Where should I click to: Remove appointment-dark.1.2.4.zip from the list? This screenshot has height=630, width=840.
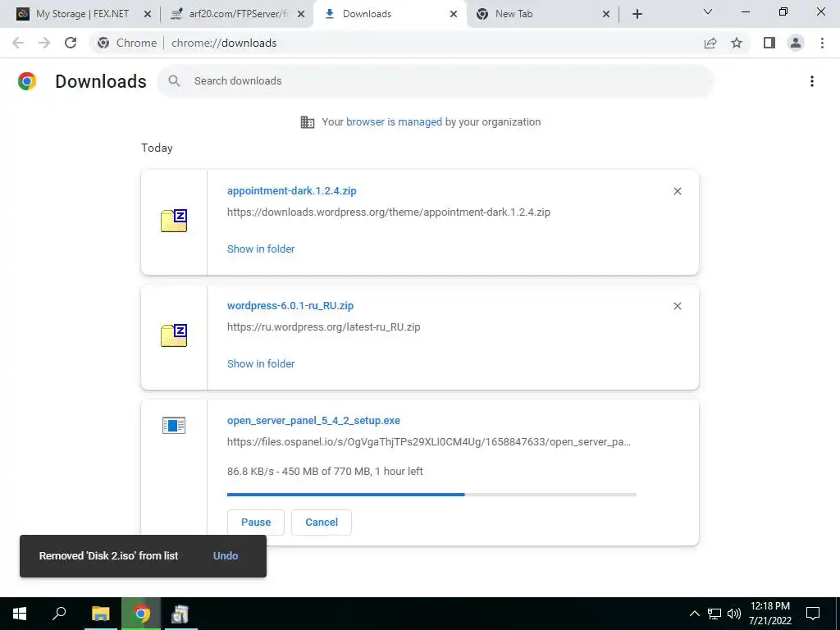pos(678,191)
